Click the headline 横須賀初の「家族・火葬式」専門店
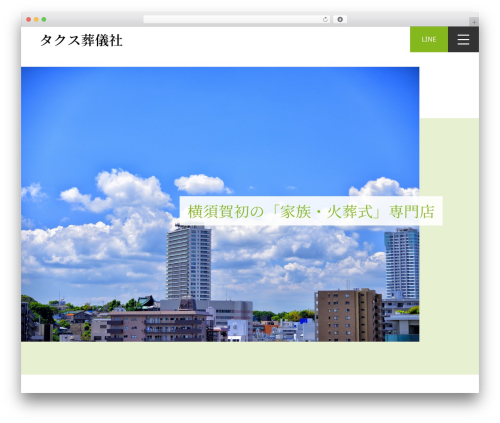The width and height of the screenshot is (500, 423). [x=311, y=211]
